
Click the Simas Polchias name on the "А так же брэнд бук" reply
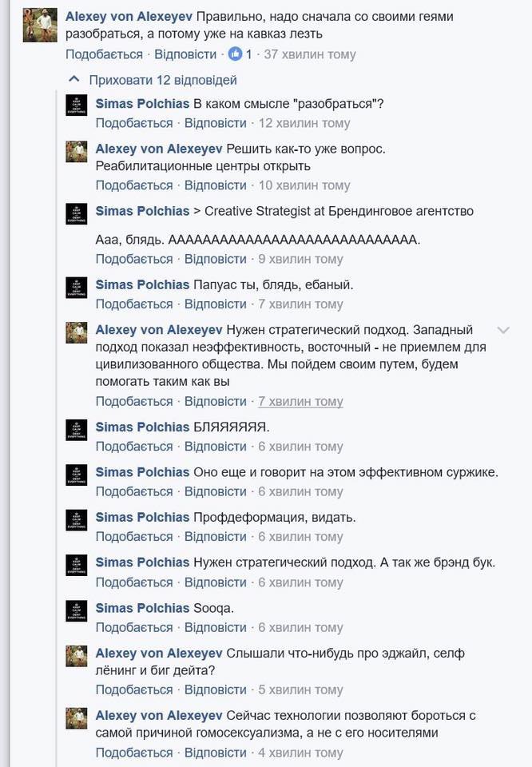click(x=142, y=562)
